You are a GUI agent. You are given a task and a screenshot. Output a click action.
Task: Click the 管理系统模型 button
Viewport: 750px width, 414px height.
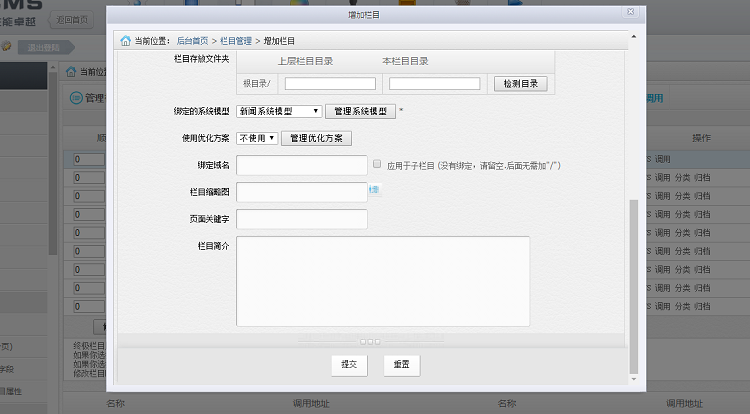[x=360, y=111]
